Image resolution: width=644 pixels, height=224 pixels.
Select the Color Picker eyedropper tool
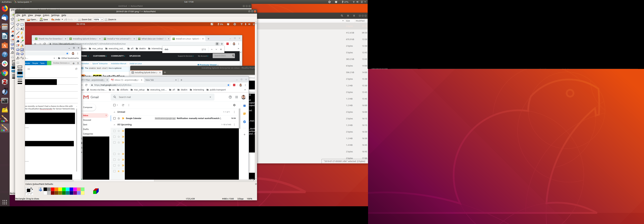click(22, 41)
